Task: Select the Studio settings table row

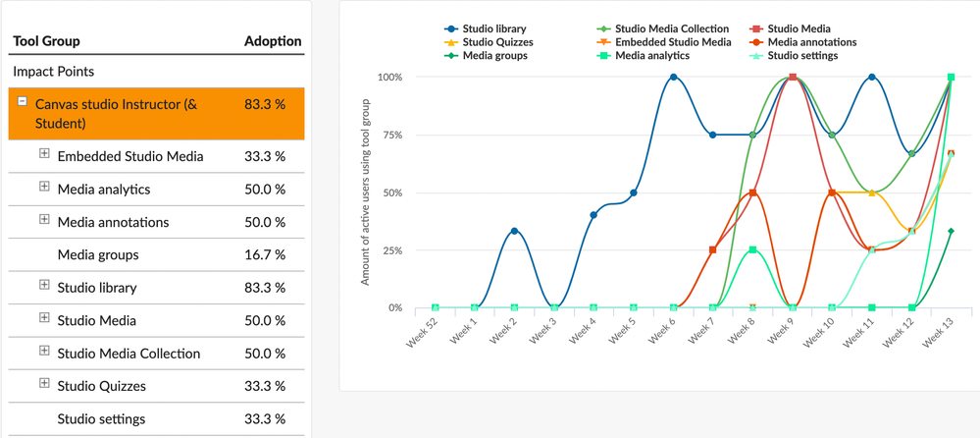Action: [x=101, y=419]
